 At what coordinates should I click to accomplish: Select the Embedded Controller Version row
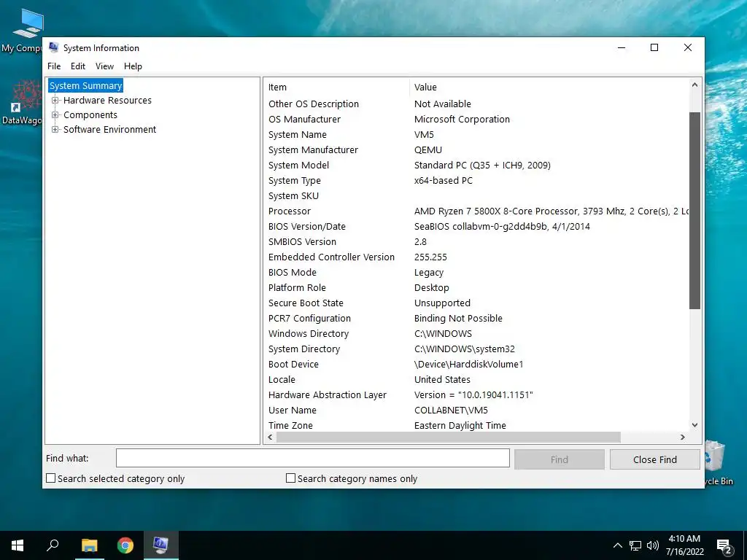click(x=476, y=257)
